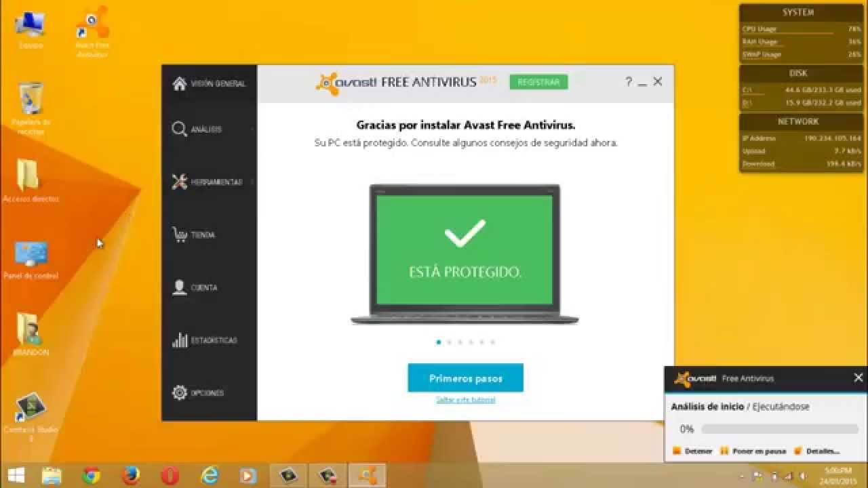This screenshot has width=868, height=488.
Task: Click the taskbar clock and date
Action: click(x=839, y=476)
